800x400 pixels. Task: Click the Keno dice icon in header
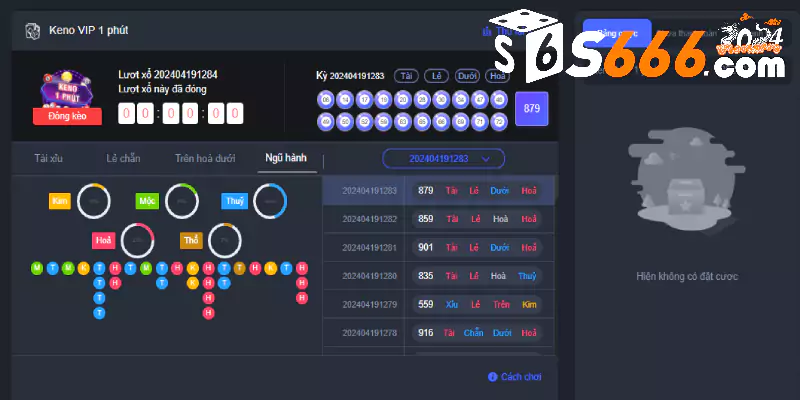click(32, 30)
